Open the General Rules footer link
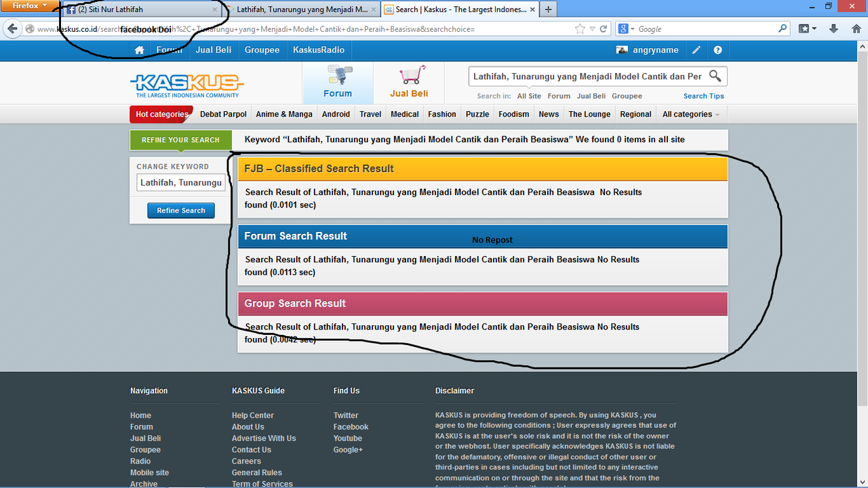This screenshot has width=868, height=488. (257, 473)
